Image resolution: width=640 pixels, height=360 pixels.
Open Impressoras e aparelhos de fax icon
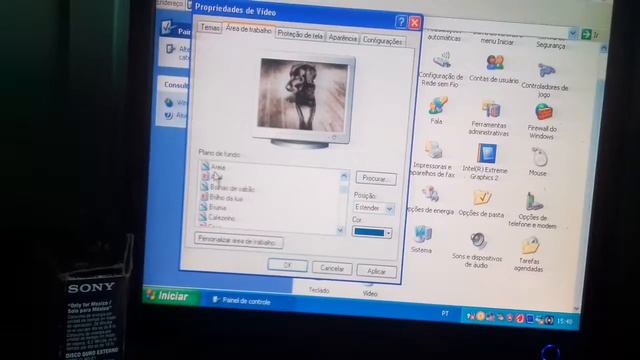pyautogui.click(x=433, y=150)
